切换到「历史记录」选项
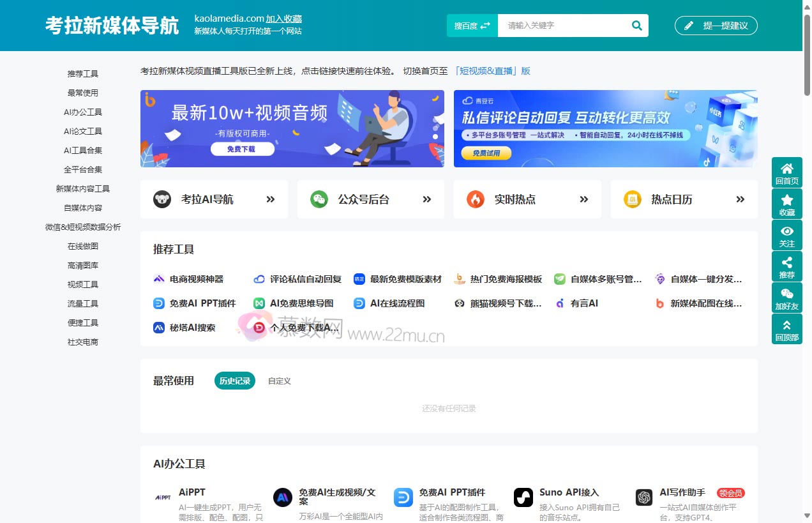 point(234,380)
